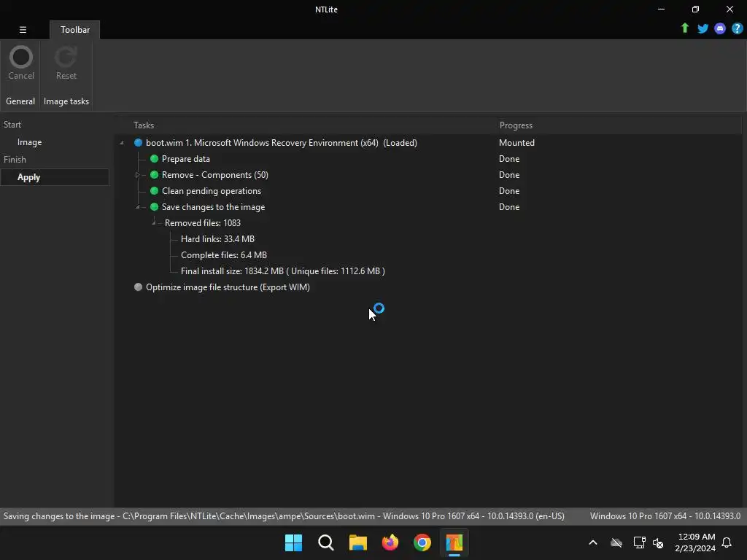Select Final install size: 1834.2 MB row
This screenshot has width=747, height=560.
pyautogui.click(x=283, y=271)
